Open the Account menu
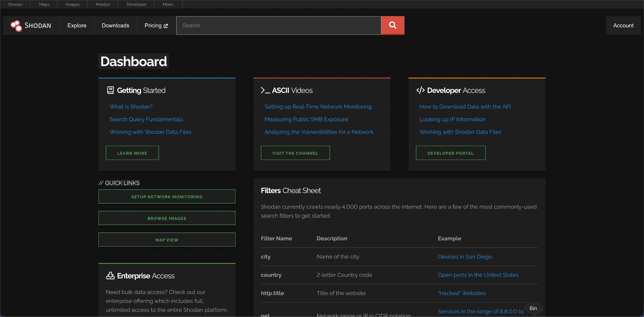644x317 pixels. click(x=623, y=25)
